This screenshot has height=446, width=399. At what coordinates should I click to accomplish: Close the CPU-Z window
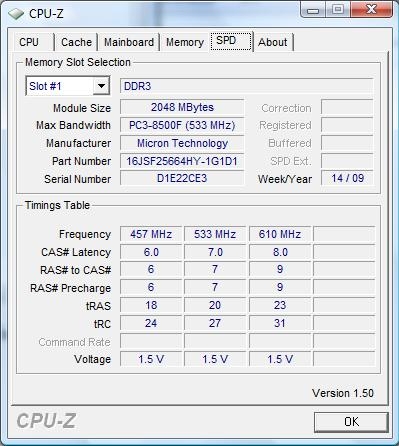(371, 9)
